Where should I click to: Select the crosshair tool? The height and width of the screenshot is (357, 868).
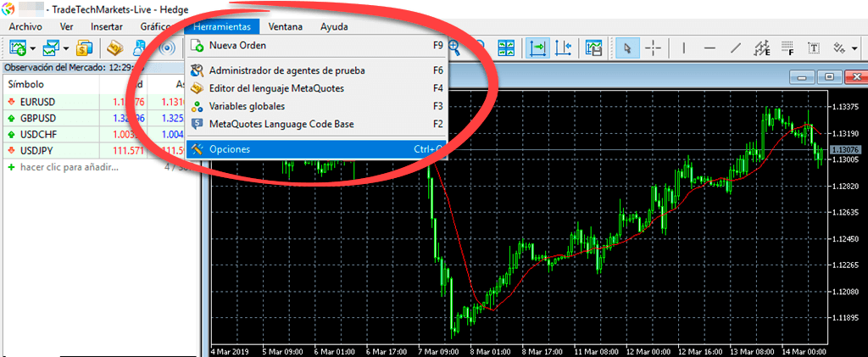click(654, 48)
